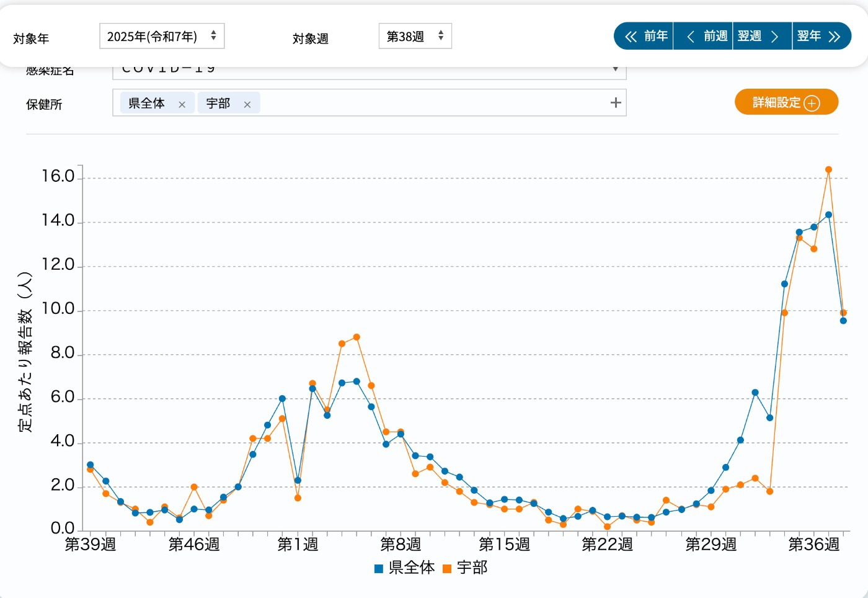Image resolution: width=868 pixels, height=598 pixels.
Task: Go to previous year with 前年 button
Action: 645,37
